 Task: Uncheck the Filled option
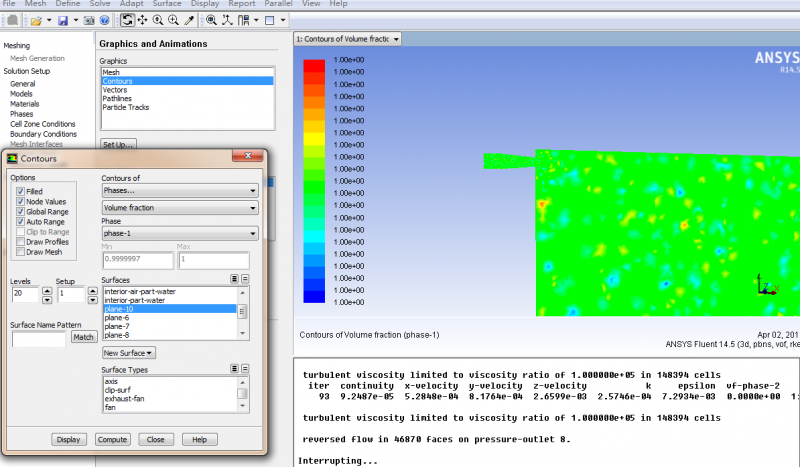click(x=20, y=191)
